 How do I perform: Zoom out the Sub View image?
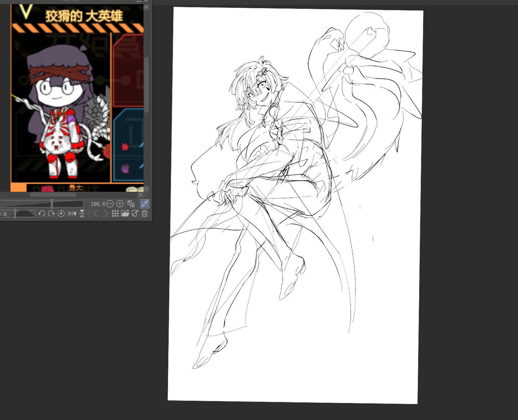110,203
